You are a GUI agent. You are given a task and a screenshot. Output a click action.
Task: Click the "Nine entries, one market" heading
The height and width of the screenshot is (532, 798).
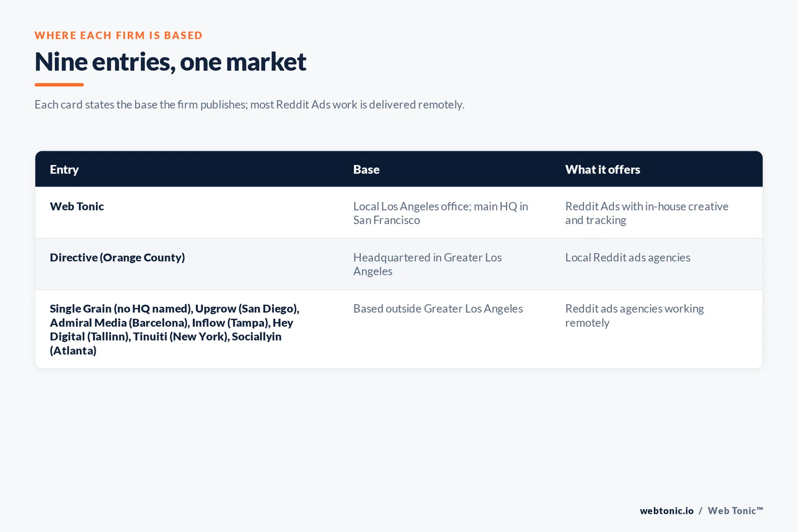click(170, 62)
